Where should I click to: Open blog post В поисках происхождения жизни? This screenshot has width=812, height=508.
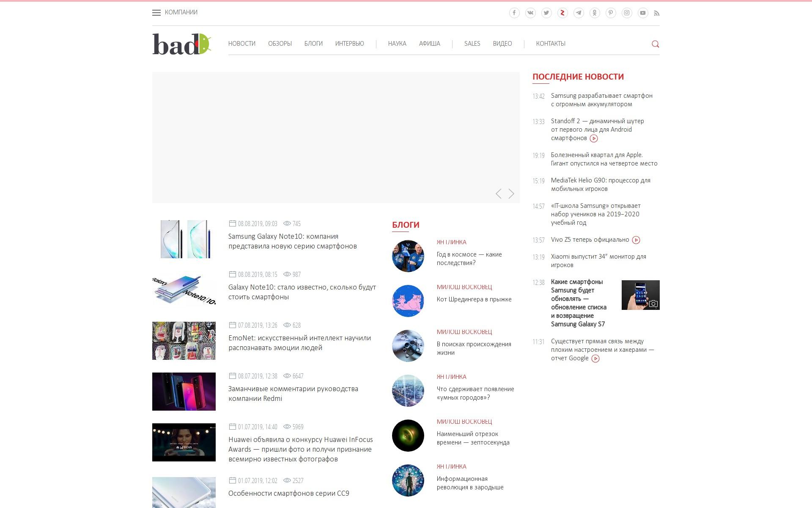tap(474, 348)
